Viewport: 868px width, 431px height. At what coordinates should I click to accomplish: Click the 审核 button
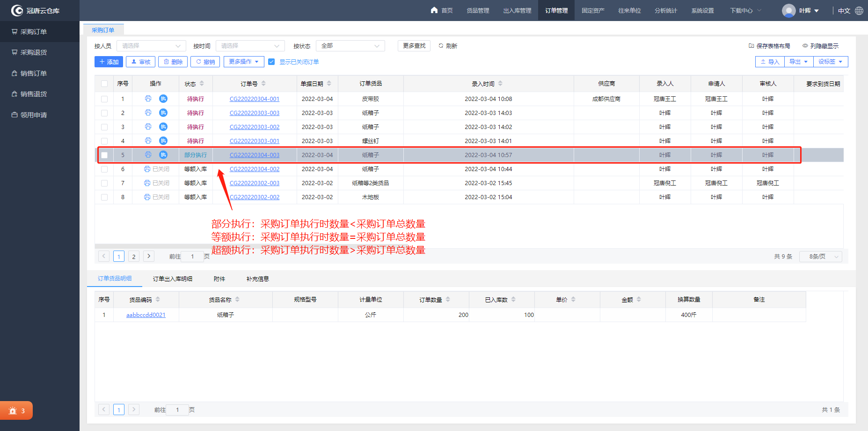pyautogui.click(x=141, y=62)
